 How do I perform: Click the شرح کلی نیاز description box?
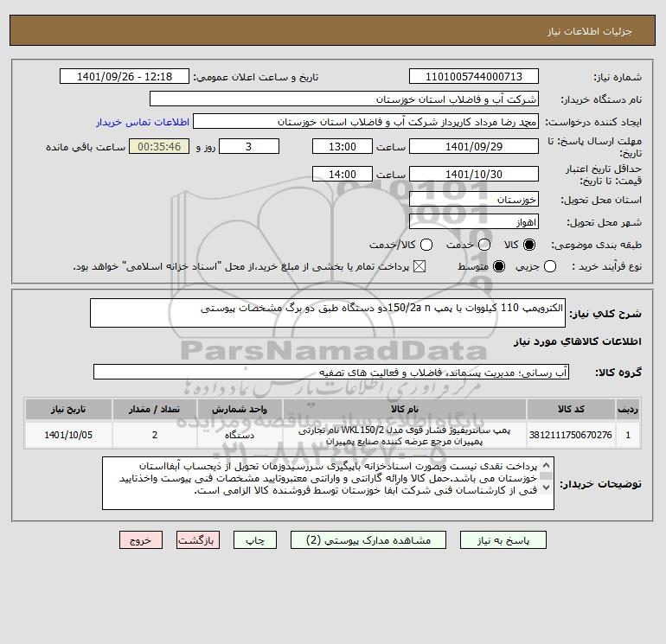[x=328, y=313]
